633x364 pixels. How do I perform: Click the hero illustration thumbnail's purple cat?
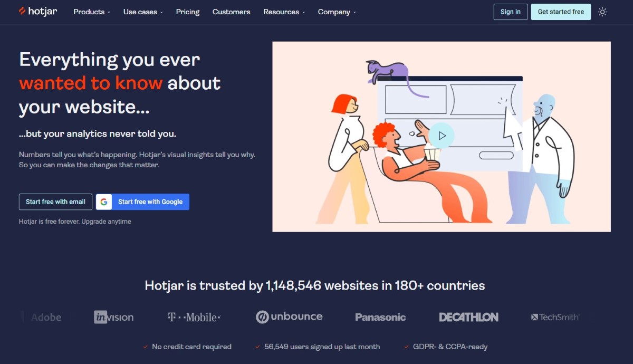coord(393,74)
